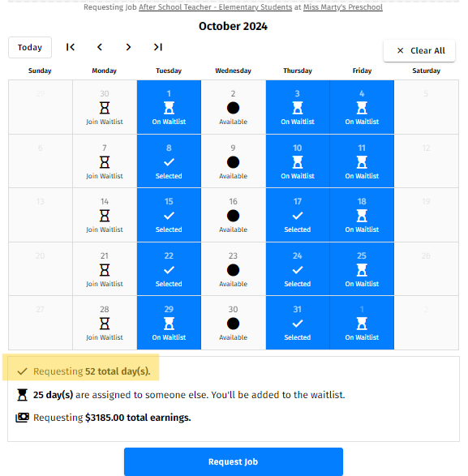Open Miss Marty's Preschool link
The width and height of the screenshot is (468, 476).
pos(343,7)
